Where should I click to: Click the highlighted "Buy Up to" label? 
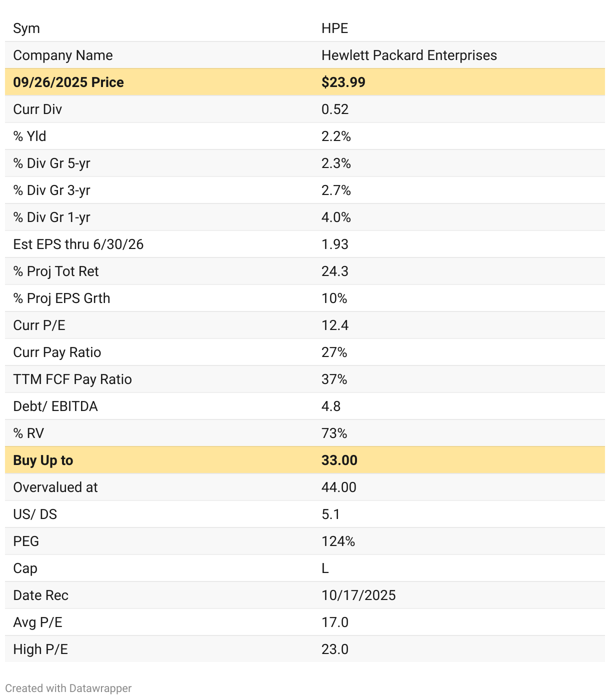click(43, 460)
